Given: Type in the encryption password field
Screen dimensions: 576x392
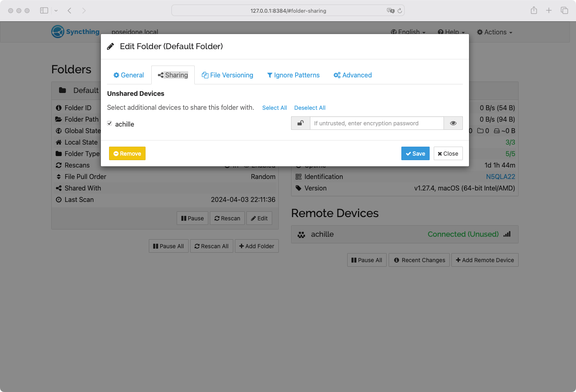Looking at the screenshot, I should coord(376,123).
